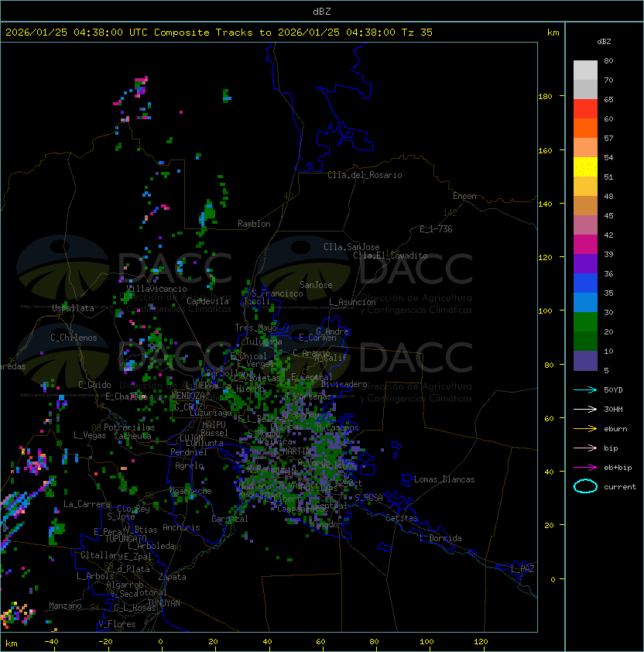Pick the light gray top swatch in dBZ scale
The image size is (644, 652).
point(585,70)
